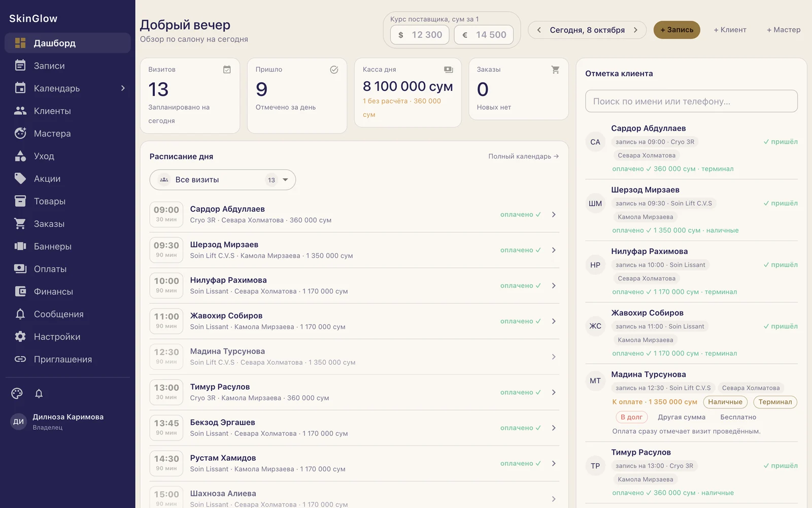Select Терминал payment option
The height and width of the screenshot is (508, 812).
coord(775,402)
